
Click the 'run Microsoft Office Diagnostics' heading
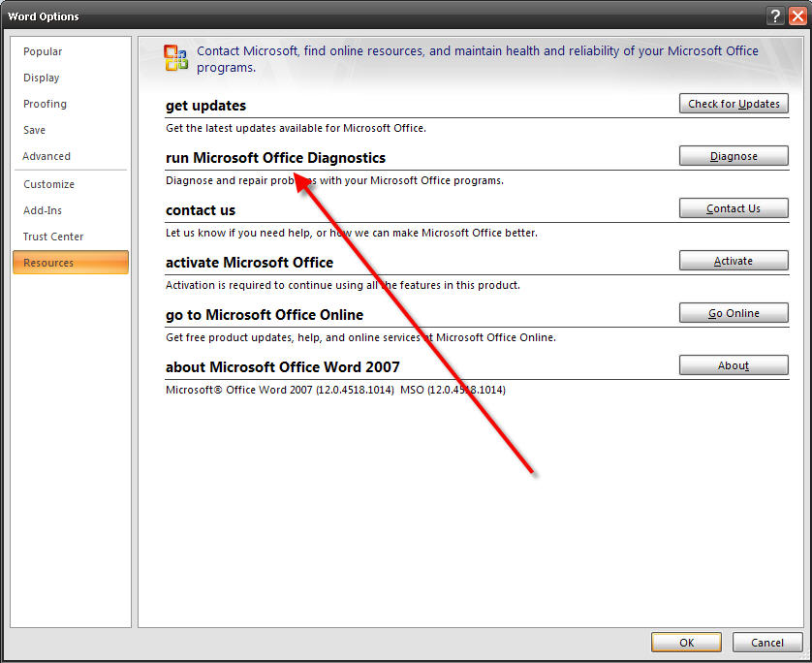(x=275, y=158)
